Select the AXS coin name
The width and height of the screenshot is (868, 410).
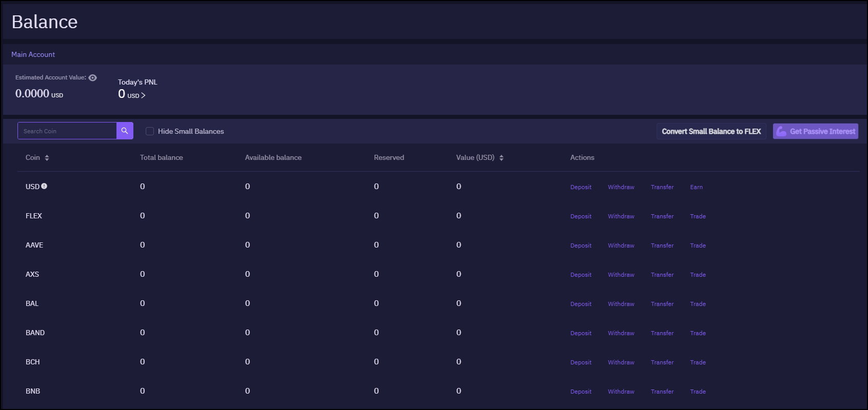click(x=32, y=274)
